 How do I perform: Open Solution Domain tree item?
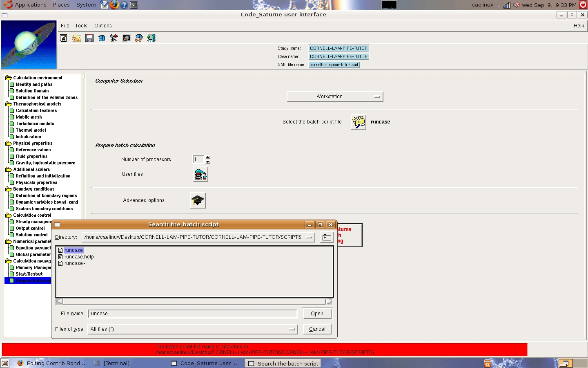point(32,91)
